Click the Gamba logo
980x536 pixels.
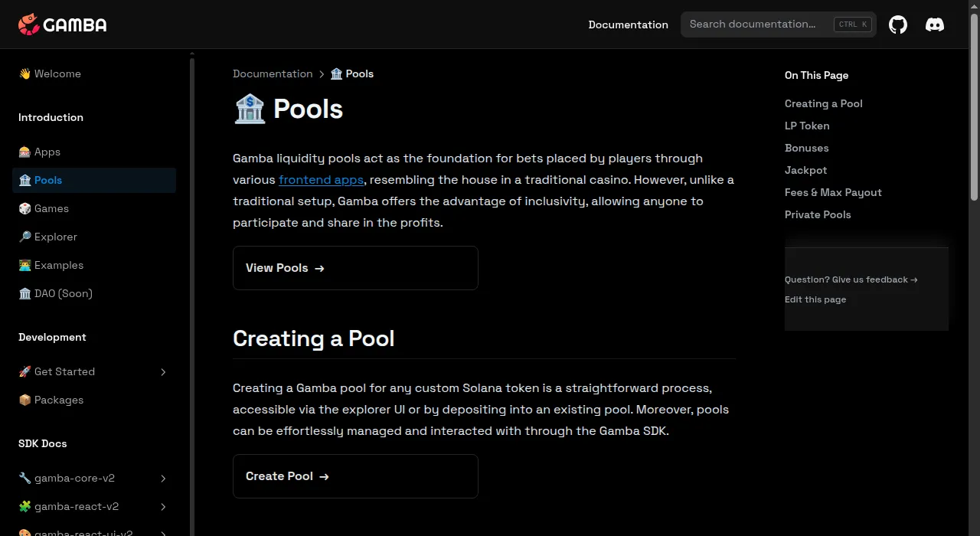63,25
